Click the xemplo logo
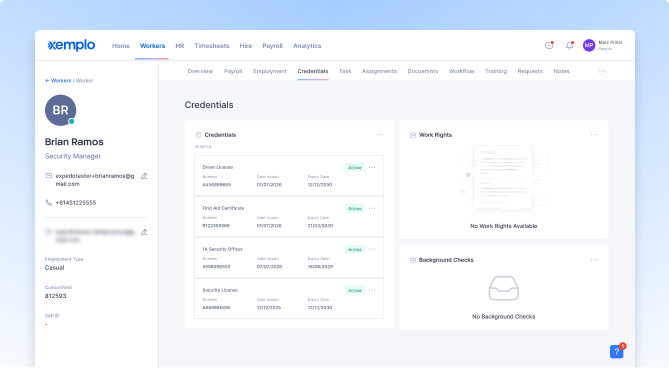The image size is (669, 368). [71, 45]
